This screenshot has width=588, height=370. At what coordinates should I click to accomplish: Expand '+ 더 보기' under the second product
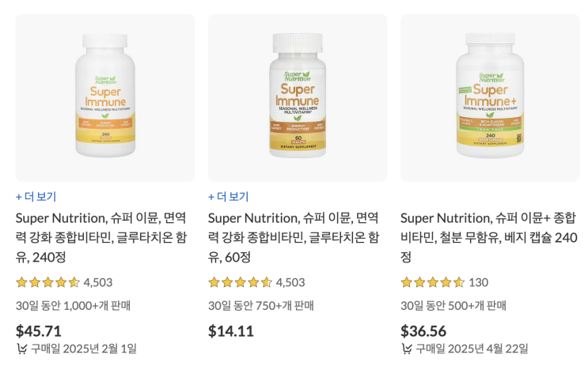[x=228, y=197]
